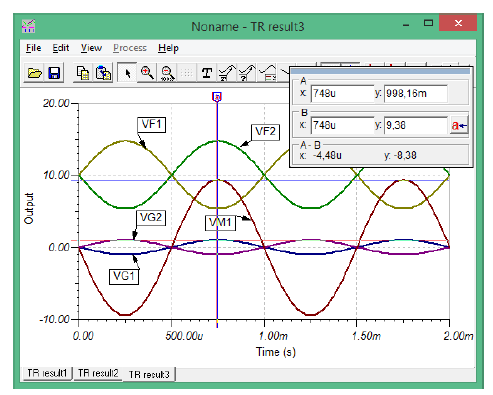
Task: Click the 20.00 y-axis tick label
Action: 56,103
